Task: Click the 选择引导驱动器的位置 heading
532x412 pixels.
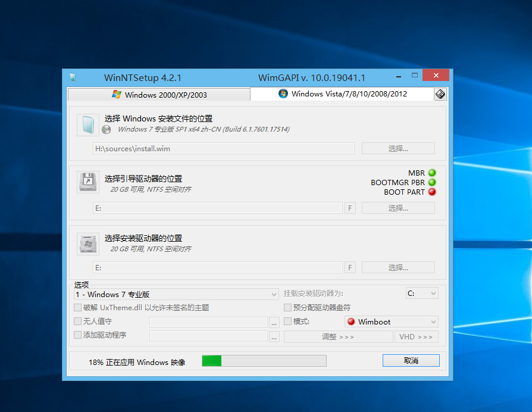Action: coord(143,179)
